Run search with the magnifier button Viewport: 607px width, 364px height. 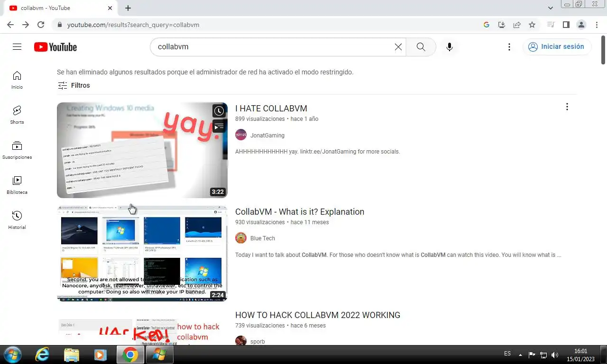click(421, 47)
